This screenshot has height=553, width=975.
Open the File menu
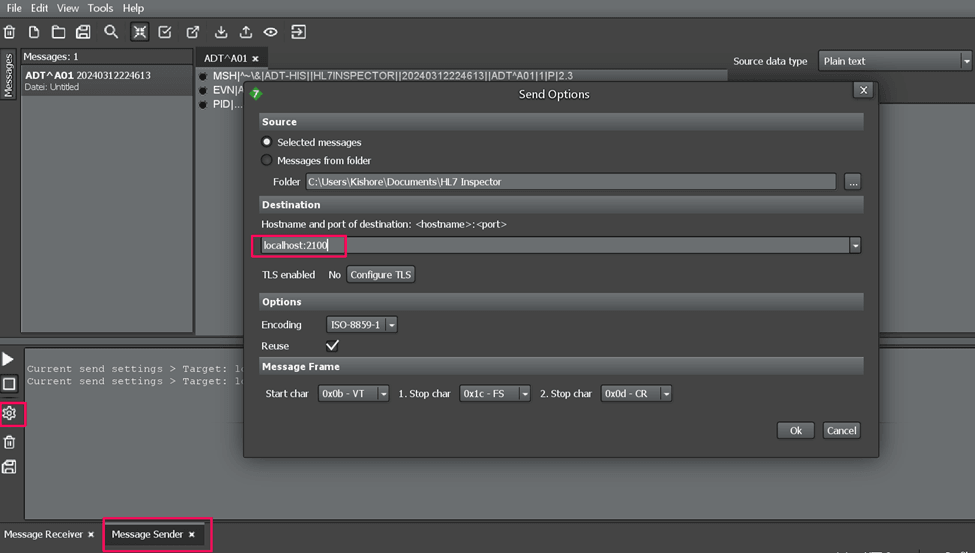pyautogui.click(x=14, y=8)
